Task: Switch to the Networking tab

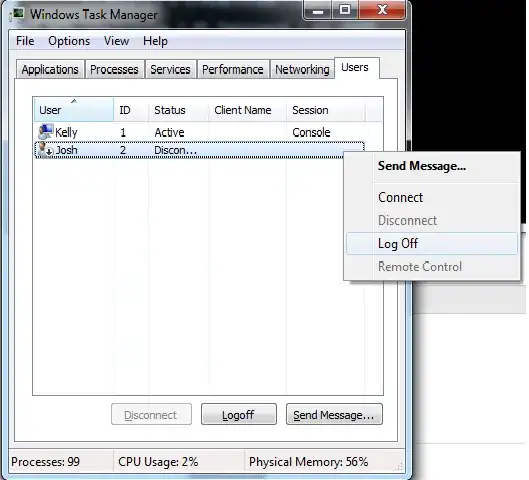Action: (302, 69)
